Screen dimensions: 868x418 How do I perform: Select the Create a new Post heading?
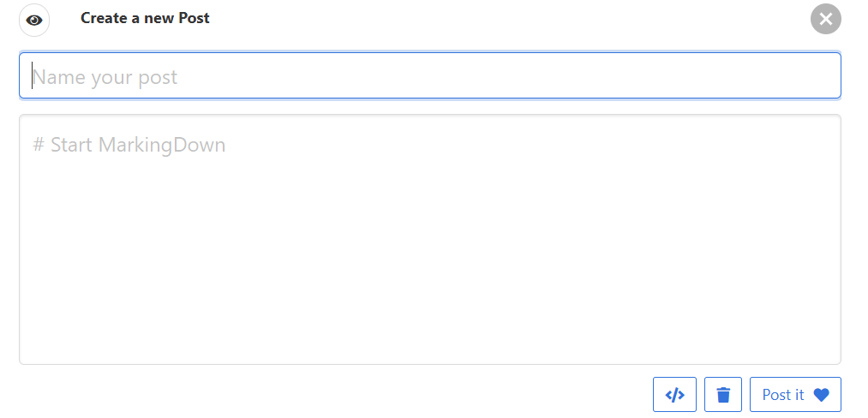145,18
